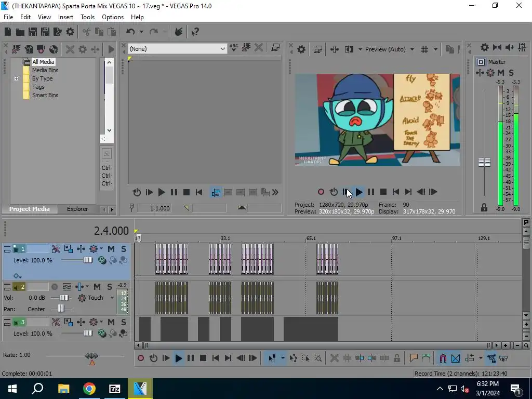Open the Touch automation mode dropdown
The width and height of the screenshot is (532, 399).
click(x=112, y=298)
